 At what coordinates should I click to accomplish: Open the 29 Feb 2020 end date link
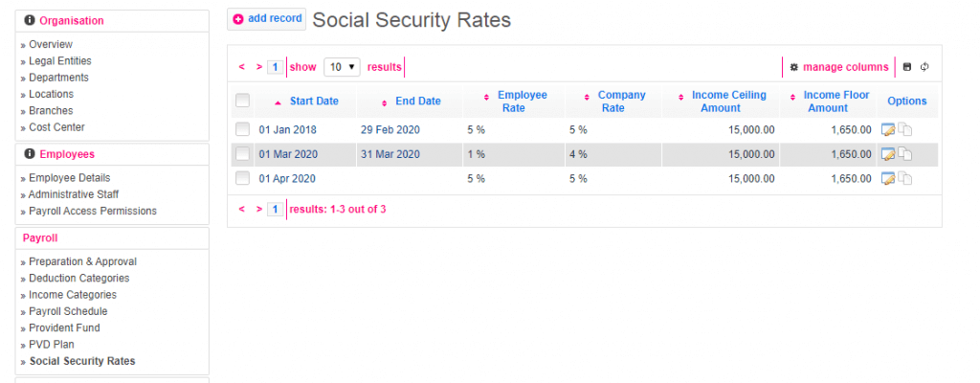tap(390, 129)
